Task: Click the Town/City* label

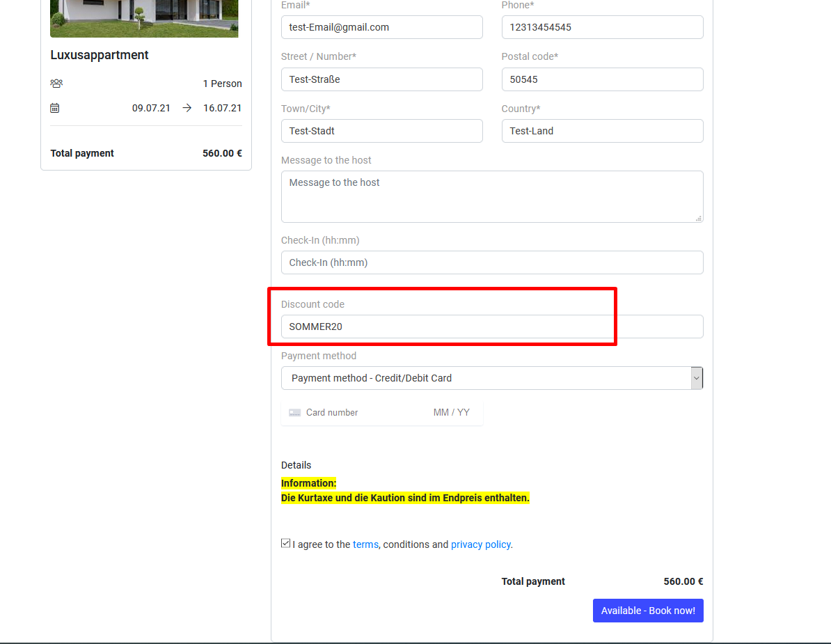Action: [x=306, y=109]
